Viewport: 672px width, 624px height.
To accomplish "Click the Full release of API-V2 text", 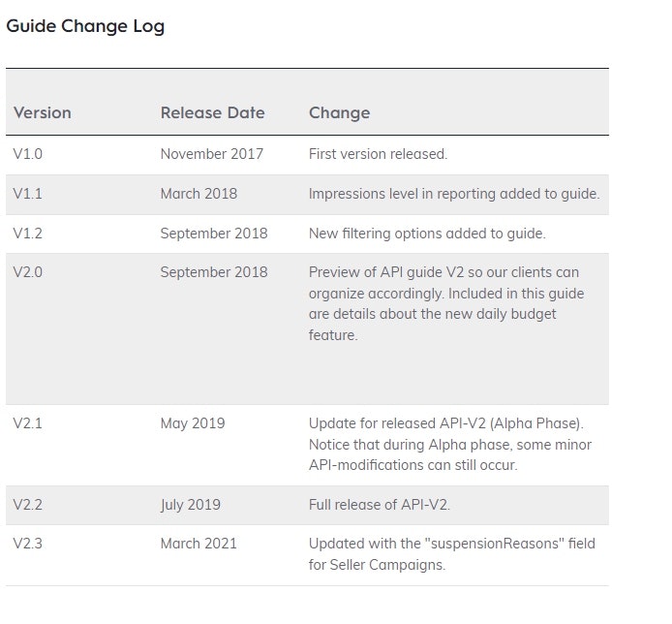I will (380, 505).
